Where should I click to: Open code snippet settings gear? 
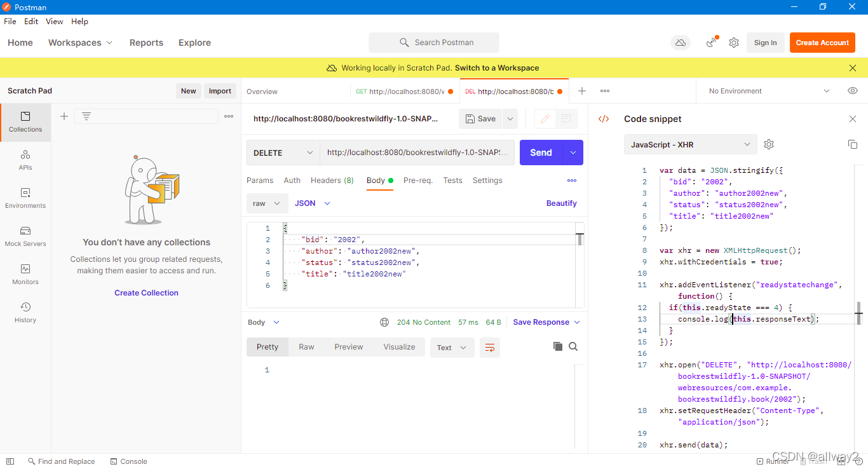769,144
